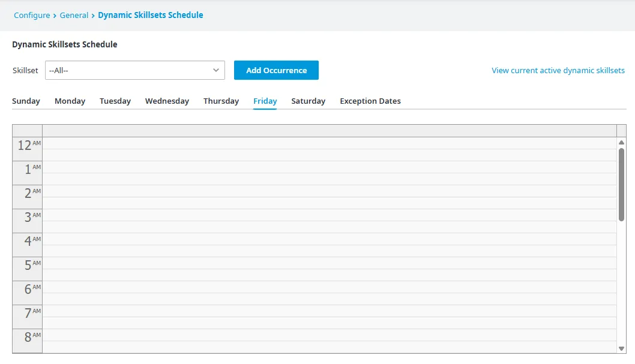This screenshot has height=364, width=635.
Task: Select the 7 AM time slot label
Action: coord(28,317)
